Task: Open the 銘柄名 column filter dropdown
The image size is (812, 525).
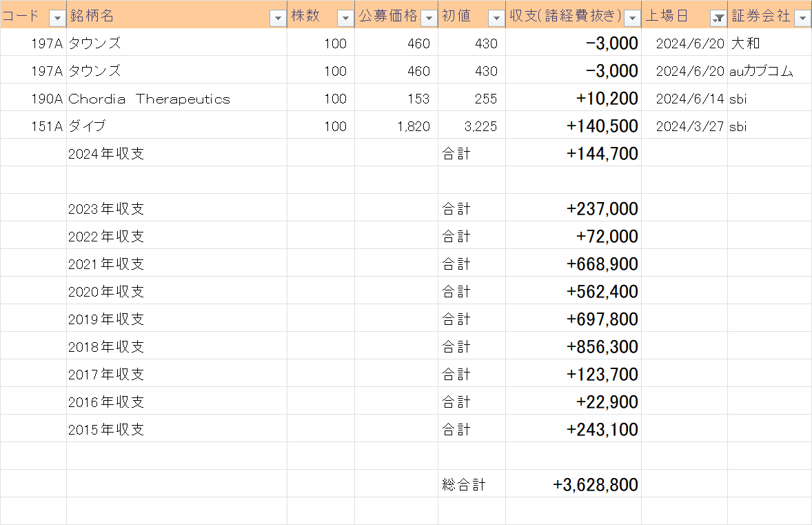Action: pyautogui.click(x=278, y=18)
